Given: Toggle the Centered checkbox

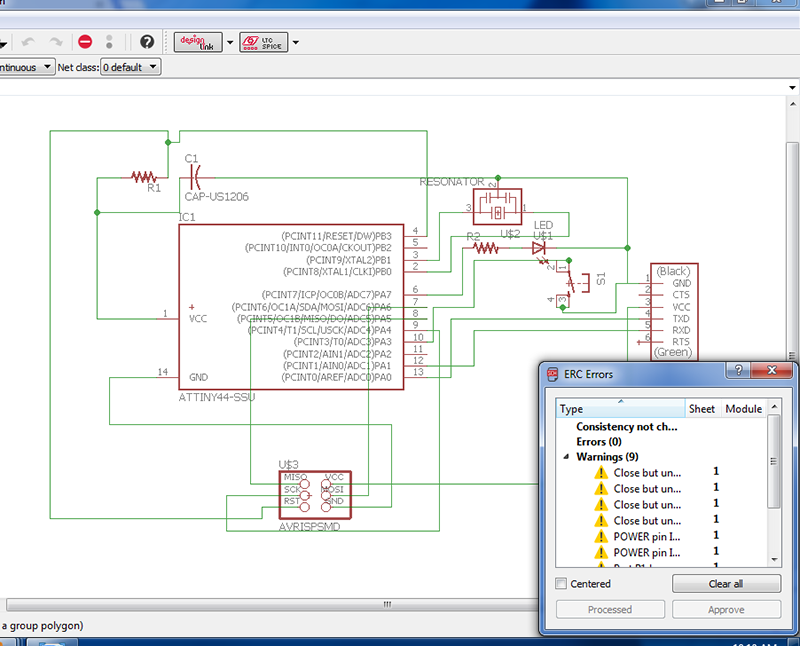Looking at the screenshot, I should pyautogui.click(x=561, y=583).
